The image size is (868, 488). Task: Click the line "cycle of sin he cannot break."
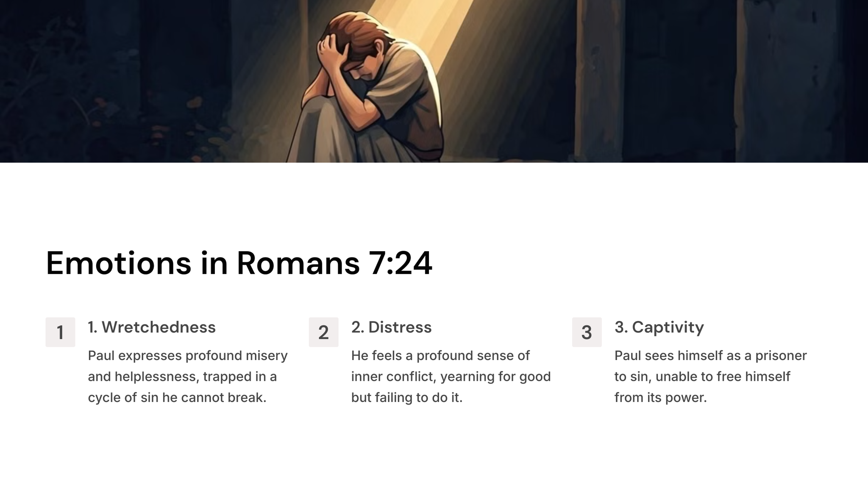[x=177, y=397]
